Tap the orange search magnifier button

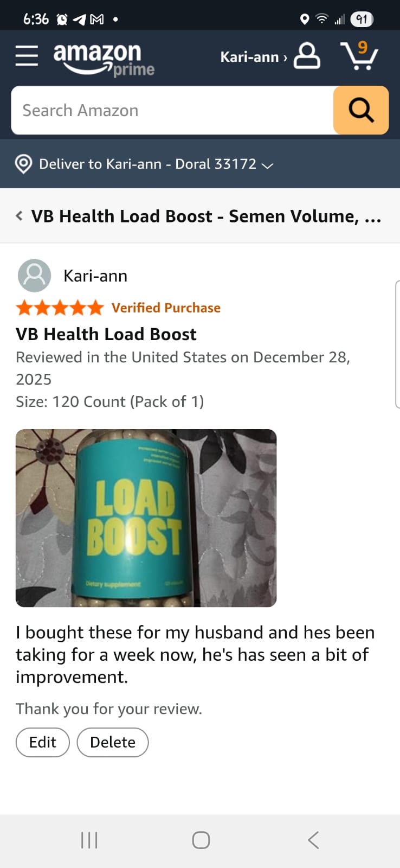(x=361, y=110)
